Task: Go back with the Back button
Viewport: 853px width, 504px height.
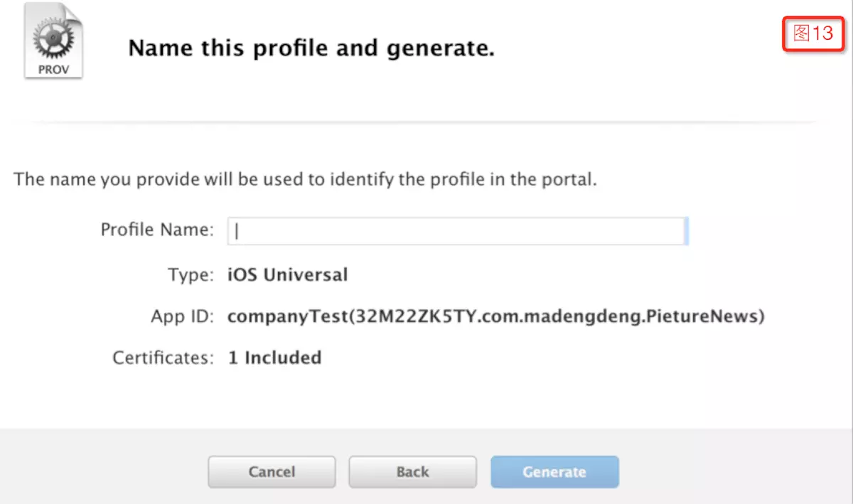Action: (412, 472)
